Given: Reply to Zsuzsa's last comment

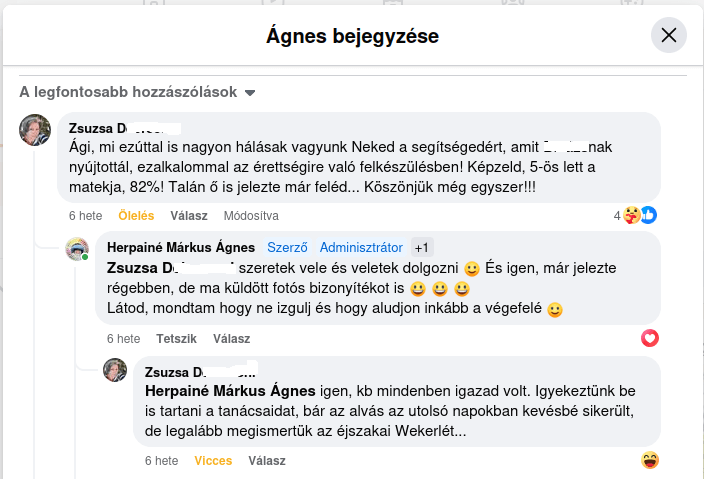Looking at the screenshot, I should pyautogui.click(x=267, y=461).
